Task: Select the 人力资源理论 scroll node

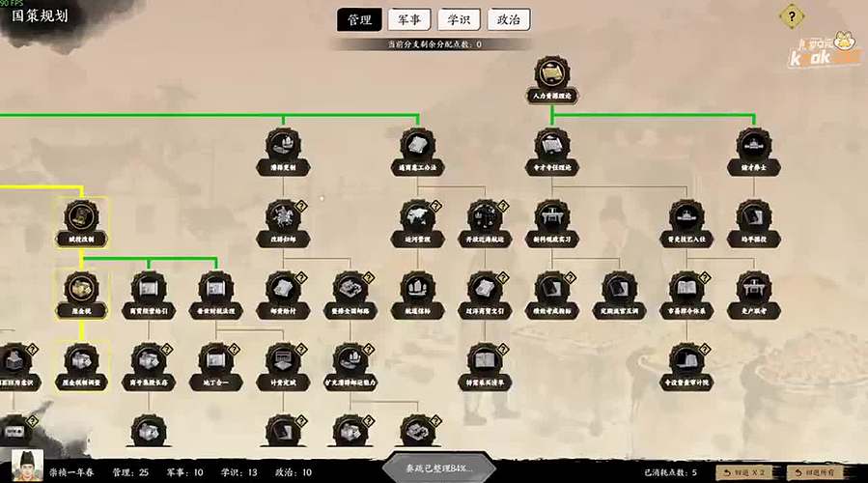Action: (552, 79)
